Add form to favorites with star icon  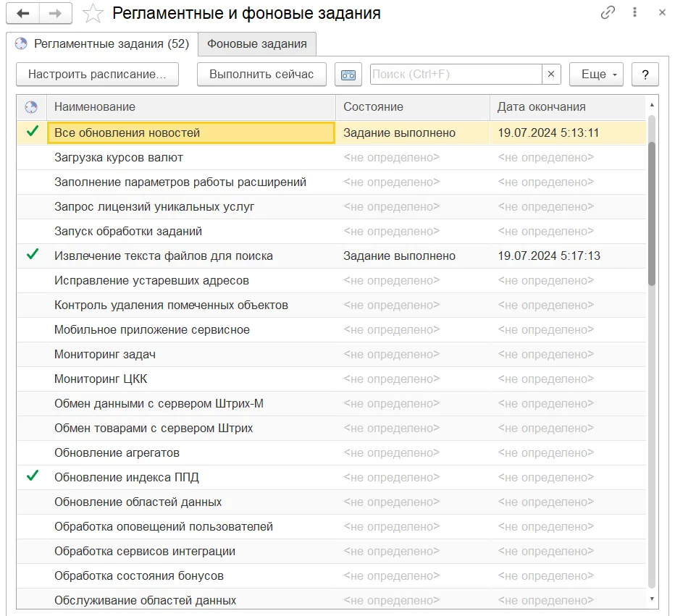tap(93, 13)
